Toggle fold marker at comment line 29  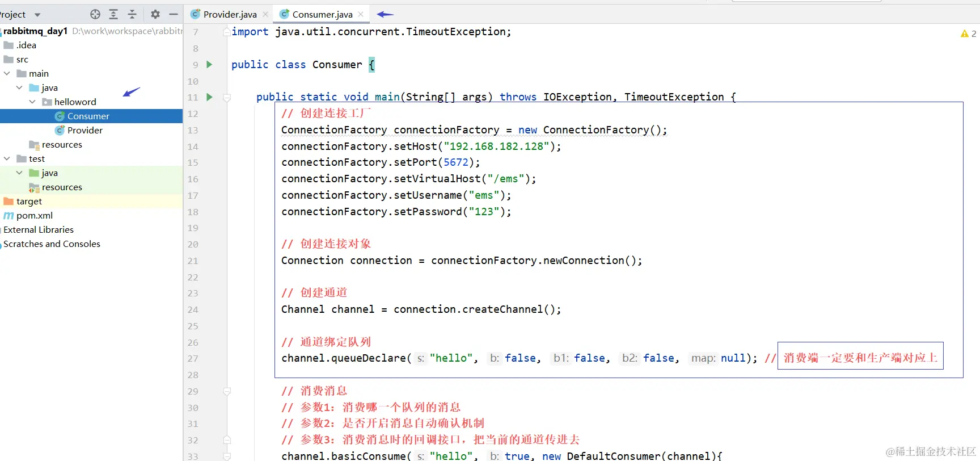click(x=227, y=391)
